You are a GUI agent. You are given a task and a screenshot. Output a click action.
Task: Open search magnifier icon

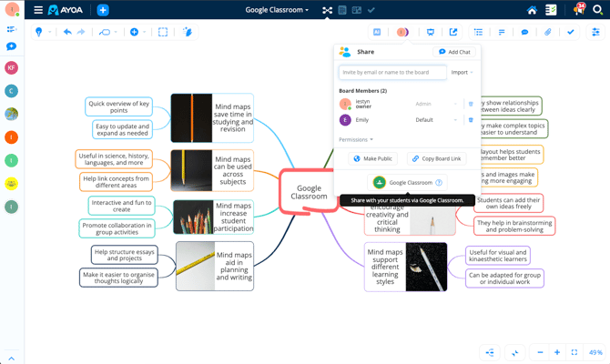(x=597, y=10)
